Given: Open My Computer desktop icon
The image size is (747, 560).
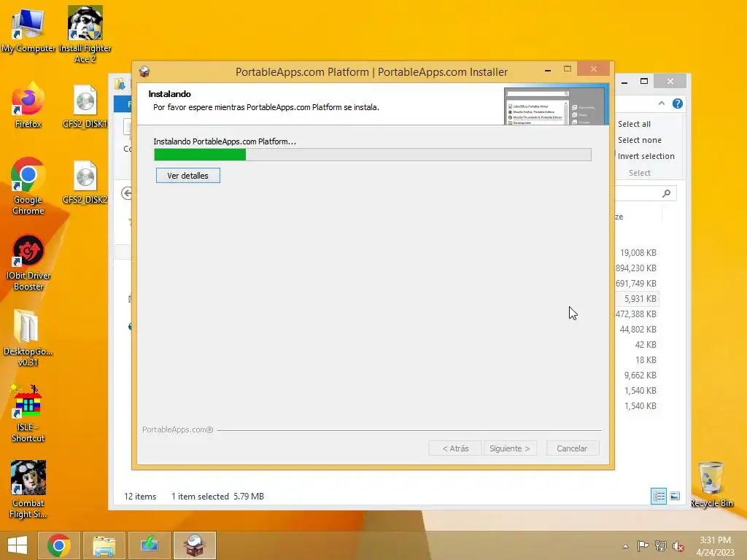Looking at the screenshot, I should tap(28, 29).
